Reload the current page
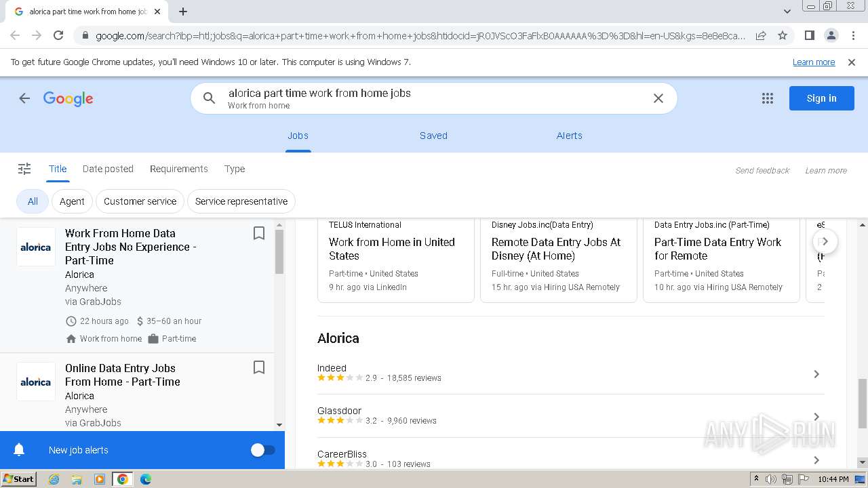The height and width of the screenshot is (488, 868). point(58,35)
